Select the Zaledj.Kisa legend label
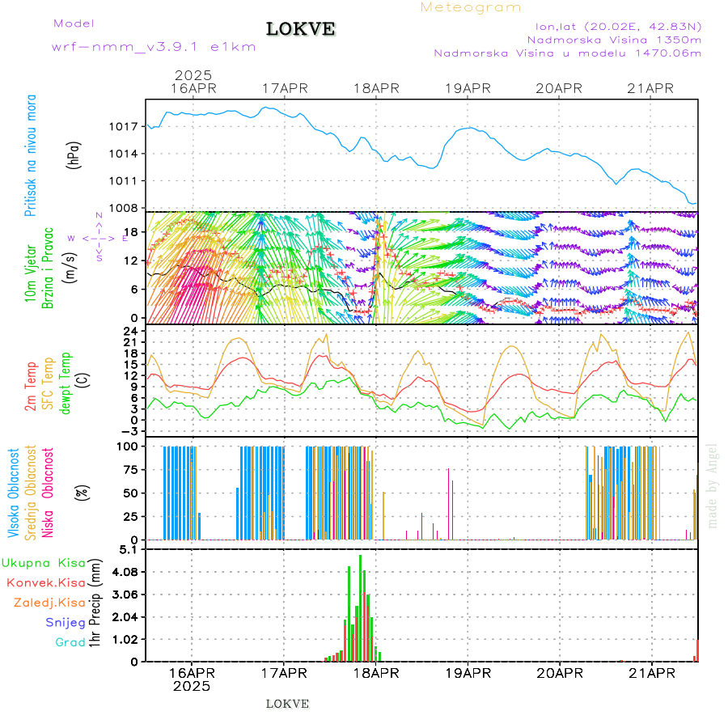This screenshot has height=728, width=728. [x=49, y=603]
